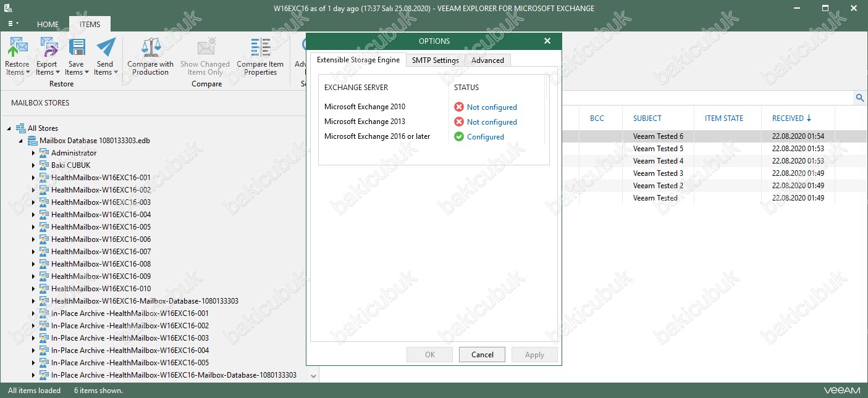The image size is (868, 398).
Task: Select HealthMailbox-W16EXC16-009 in tree
Action: [101, 276]
